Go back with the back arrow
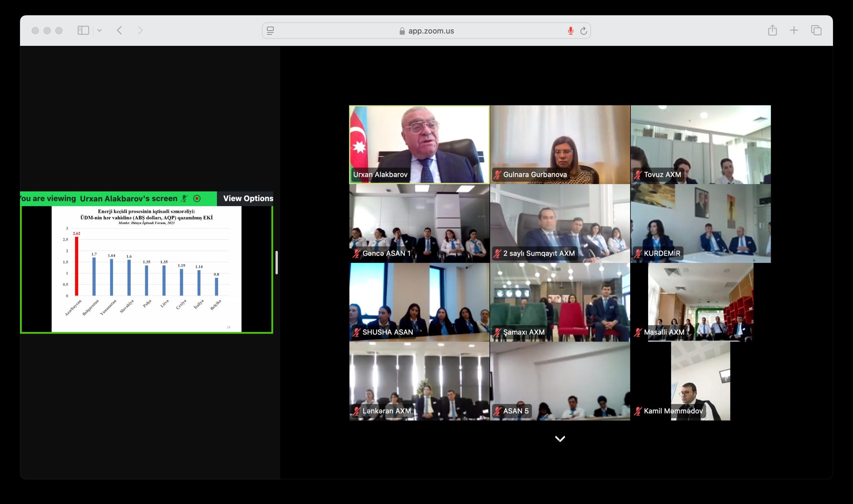Viewport: 853px width, 504px height. (119, 31)
